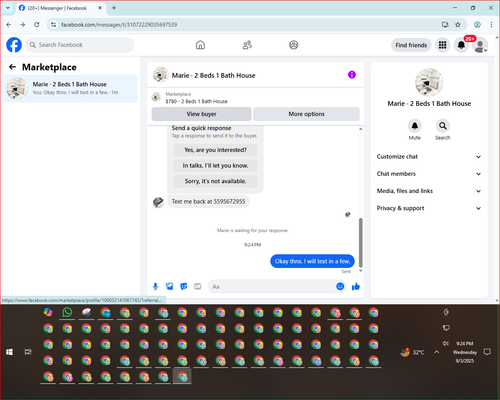
Task: Open the 32°C weather widget
Action: 413,352
